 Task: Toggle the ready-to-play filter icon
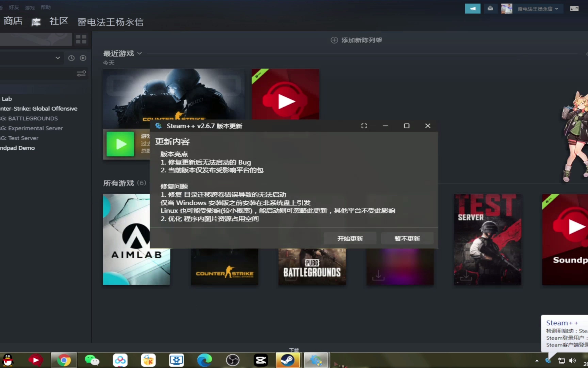(83, 58)
